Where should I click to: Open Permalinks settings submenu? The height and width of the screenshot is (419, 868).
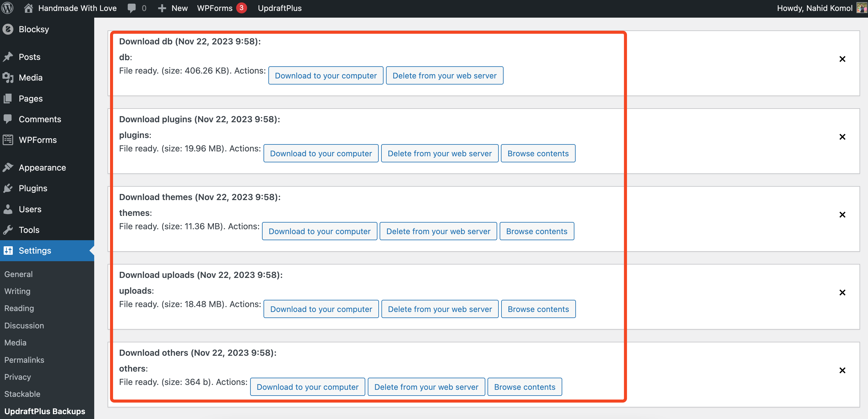[24, 360]
